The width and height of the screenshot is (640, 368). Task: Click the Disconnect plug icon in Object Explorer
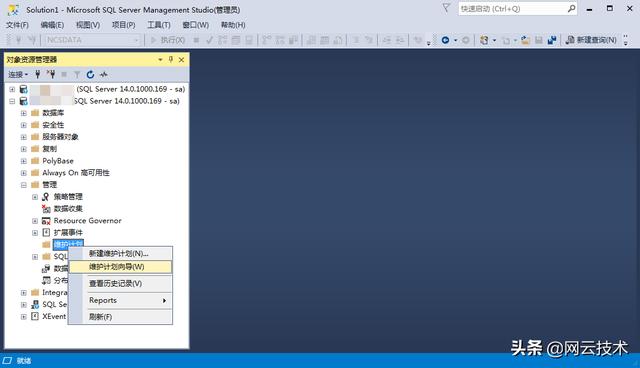(x=51, y=74)
